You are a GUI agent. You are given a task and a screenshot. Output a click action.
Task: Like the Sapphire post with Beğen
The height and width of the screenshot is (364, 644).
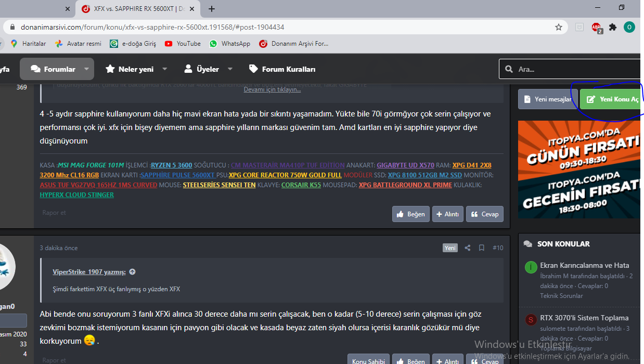click(411, 214)
